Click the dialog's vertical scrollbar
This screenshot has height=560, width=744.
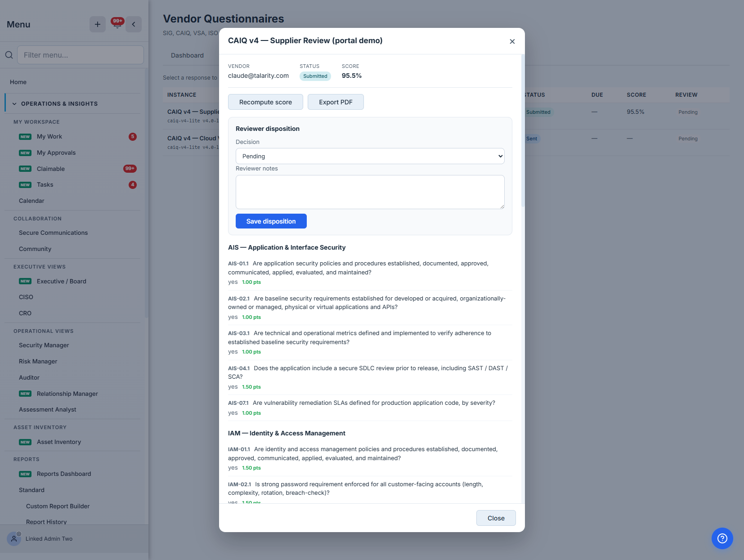pos(523,130)
